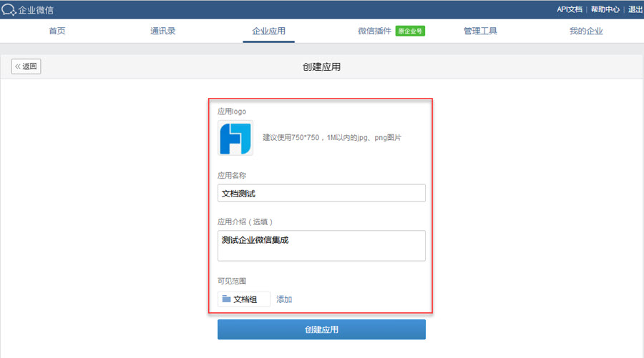Open the 帮助中心 link
The image size is (644, 358).
(605, 9)
